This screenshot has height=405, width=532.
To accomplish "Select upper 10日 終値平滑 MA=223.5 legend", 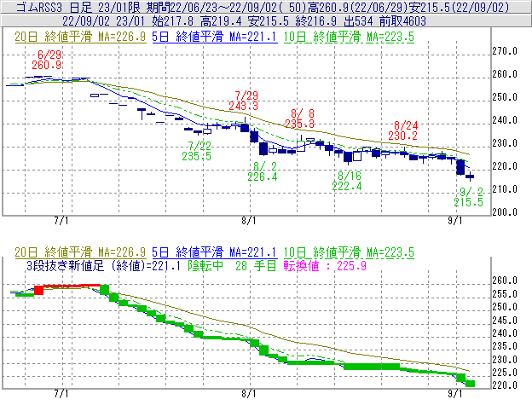I will 349,37.
